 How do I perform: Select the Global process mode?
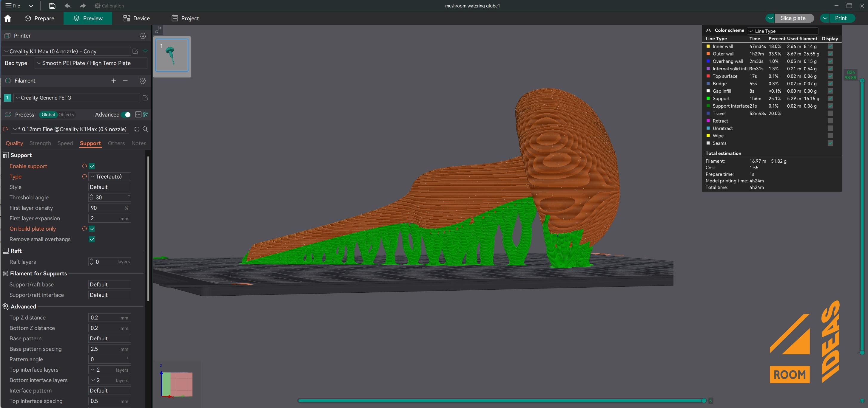point(48,115)
